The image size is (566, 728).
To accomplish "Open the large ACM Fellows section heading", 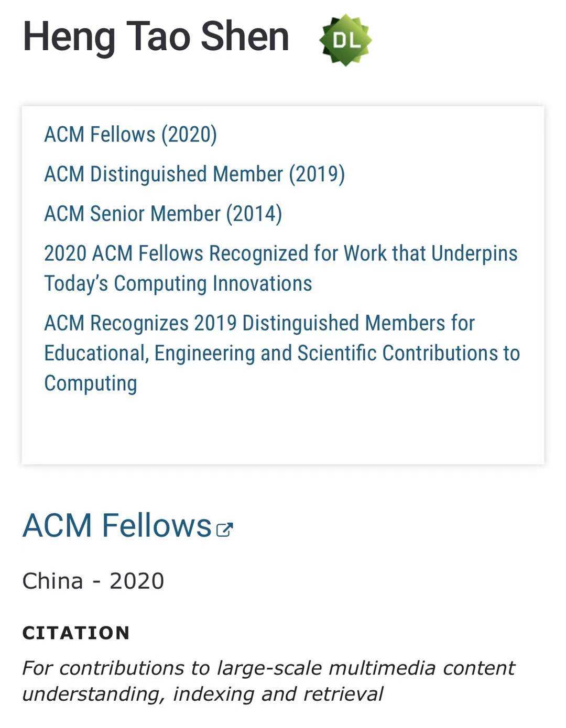I will coord(117,525).
